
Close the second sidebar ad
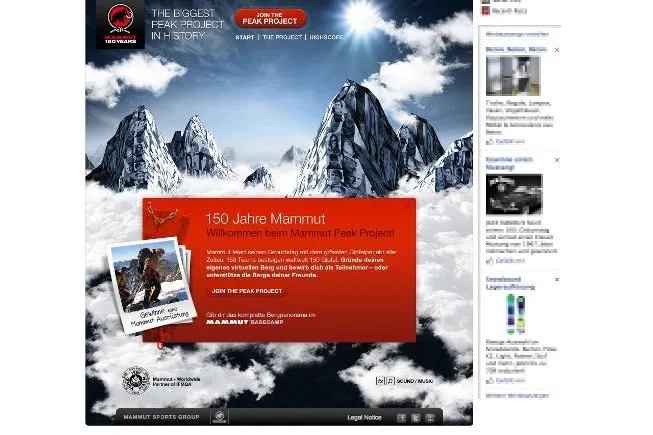point(557,160)
